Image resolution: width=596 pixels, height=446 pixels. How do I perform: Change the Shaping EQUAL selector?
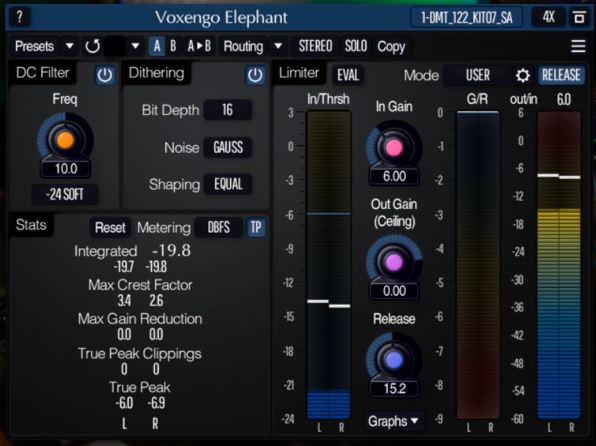tap(228, 184)
